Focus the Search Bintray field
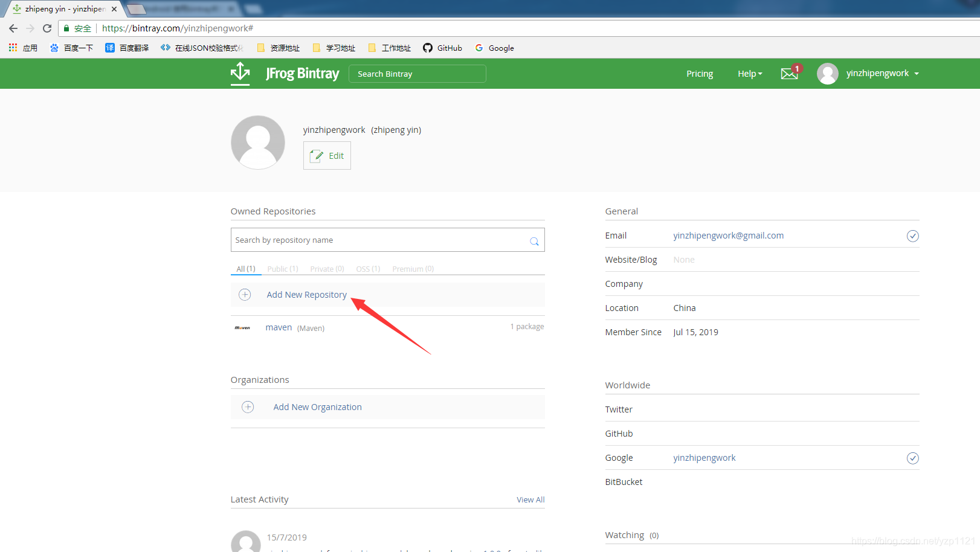980x552 pixels. point(417,74)
